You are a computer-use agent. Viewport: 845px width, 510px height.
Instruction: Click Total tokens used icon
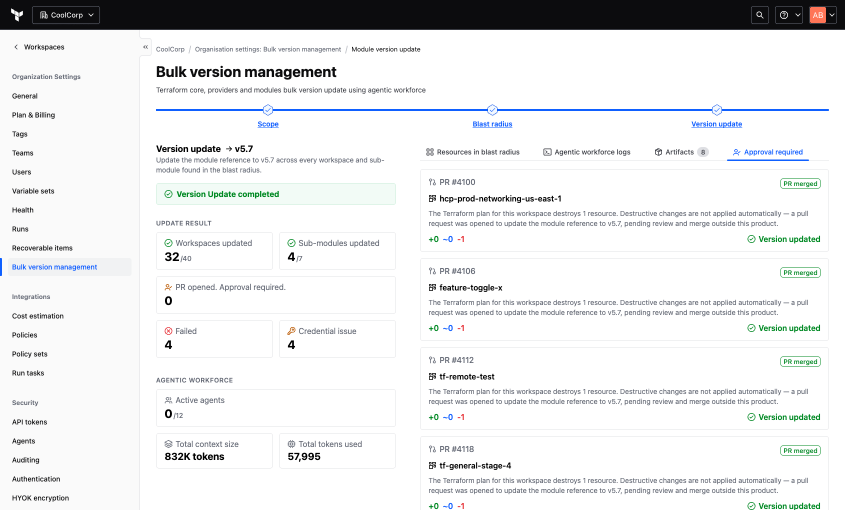pos(292,444)
